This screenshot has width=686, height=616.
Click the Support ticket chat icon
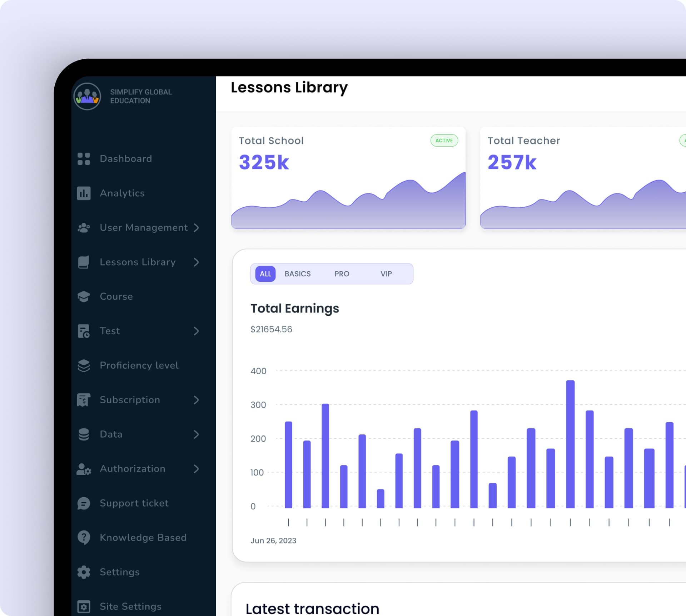pos(84,503)
